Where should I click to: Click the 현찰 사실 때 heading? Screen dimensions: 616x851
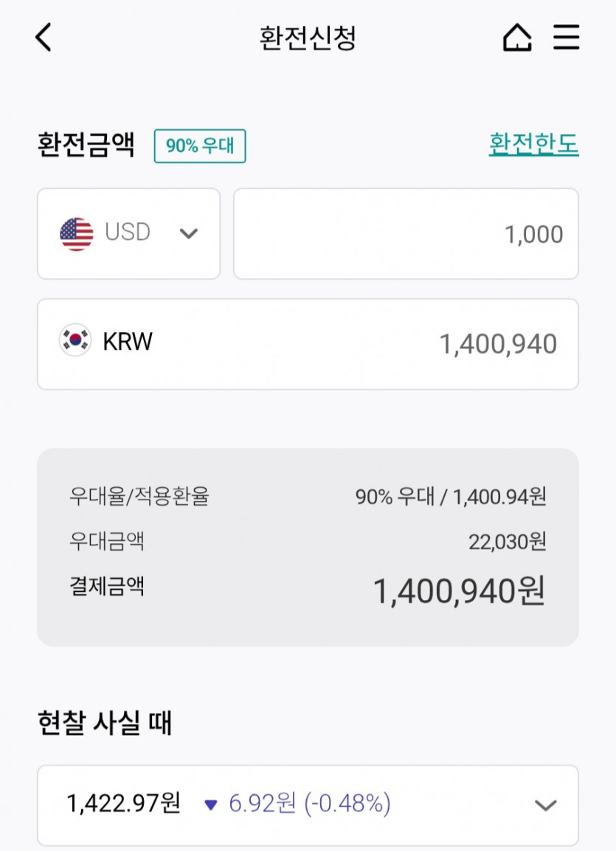104,723
